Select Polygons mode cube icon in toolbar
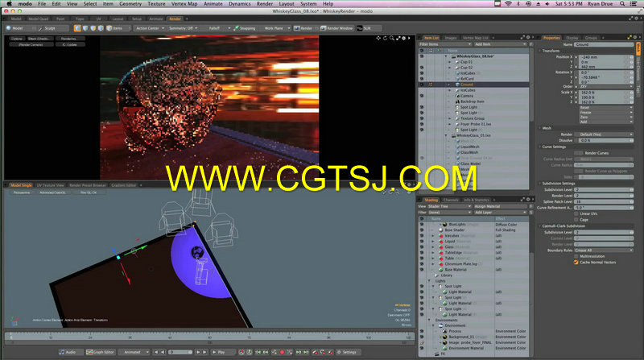Viewport: 644px width, 360px height. (93, 28)
